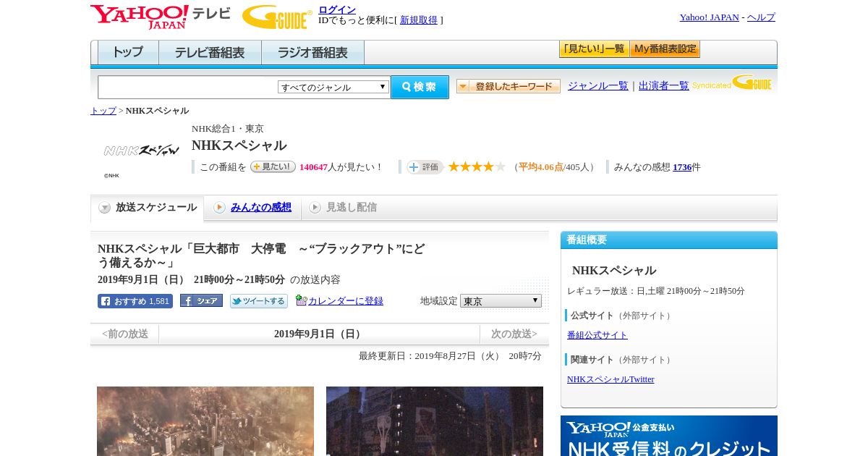868x456 pixels.
Task: Open the 番組公式サイト link
Action: click(x=597, y=335)
